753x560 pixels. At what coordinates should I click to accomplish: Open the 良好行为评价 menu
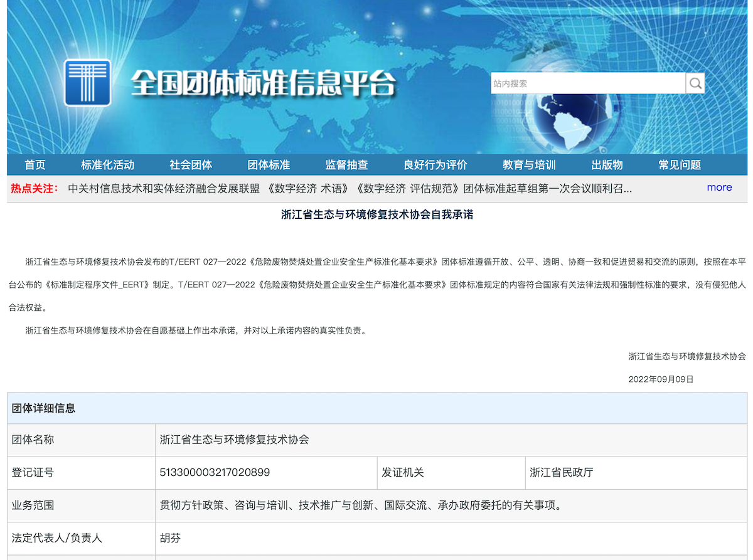point(435,165)
